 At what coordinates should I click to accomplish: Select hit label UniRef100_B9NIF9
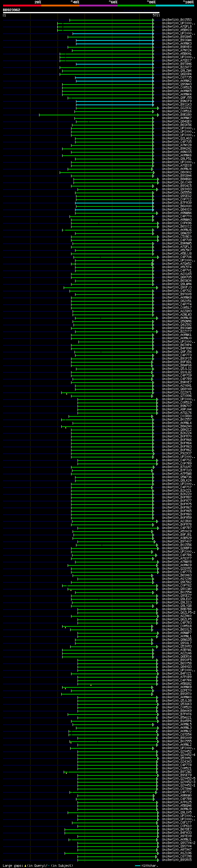tap(177, 101)
